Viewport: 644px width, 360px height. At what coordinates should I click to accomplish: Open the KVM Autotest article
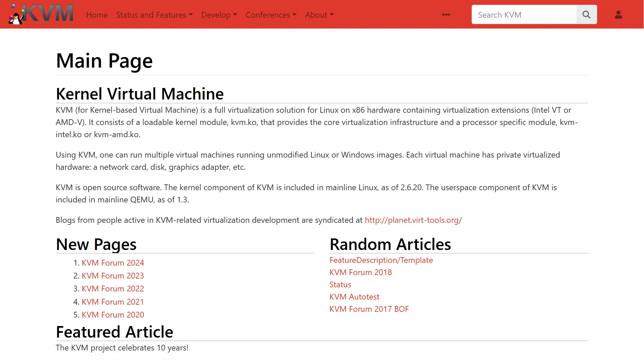[354, 297]
